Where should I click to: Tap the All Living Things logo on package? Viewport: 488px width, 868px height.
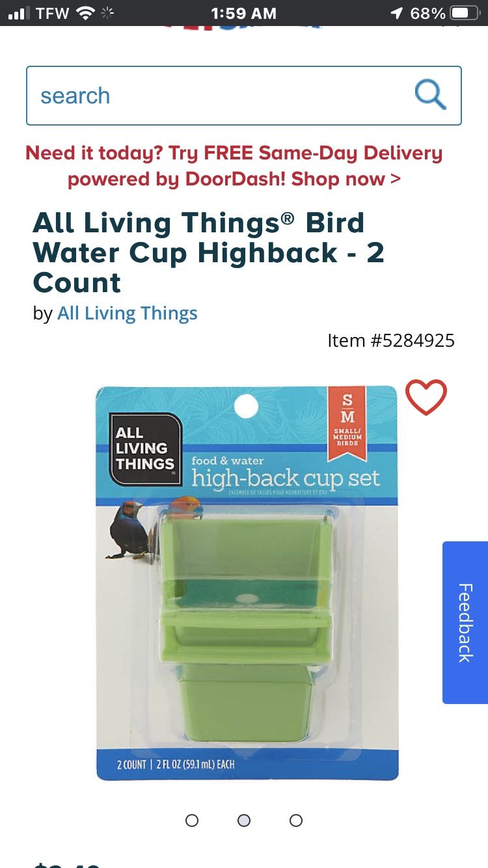click(x=145, y=449)
